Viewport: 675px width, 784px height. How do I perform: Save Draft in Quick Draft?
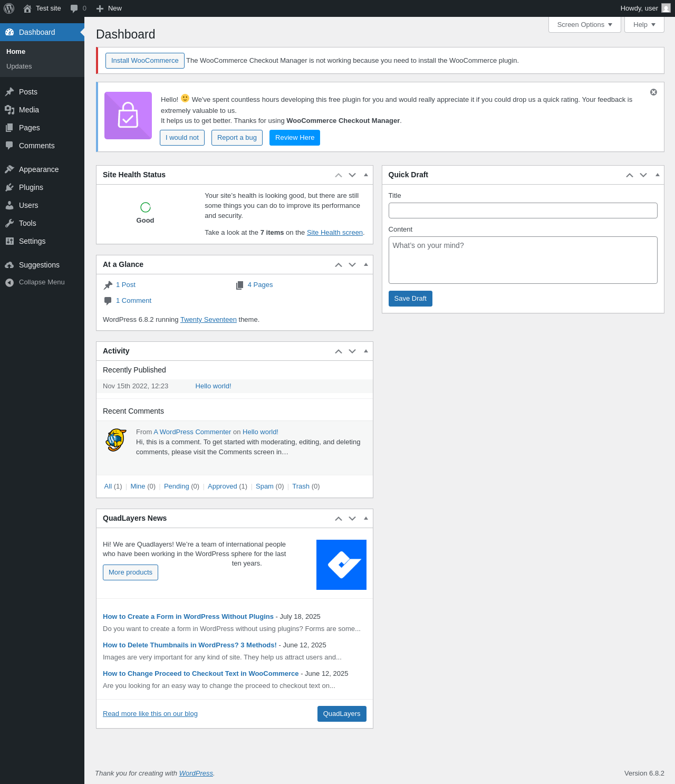click(410, 299)
